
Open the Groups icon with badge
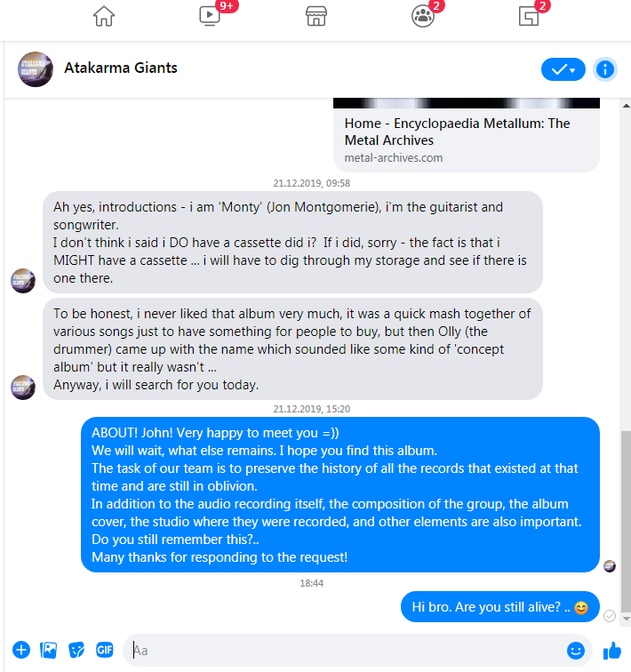coord(423,16)
